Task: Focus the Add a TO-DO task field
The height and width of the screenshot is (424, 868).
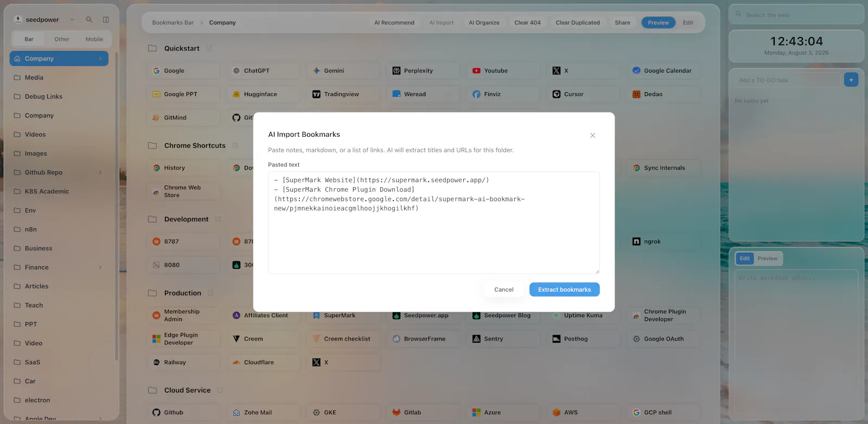Action: click(788, 80)
